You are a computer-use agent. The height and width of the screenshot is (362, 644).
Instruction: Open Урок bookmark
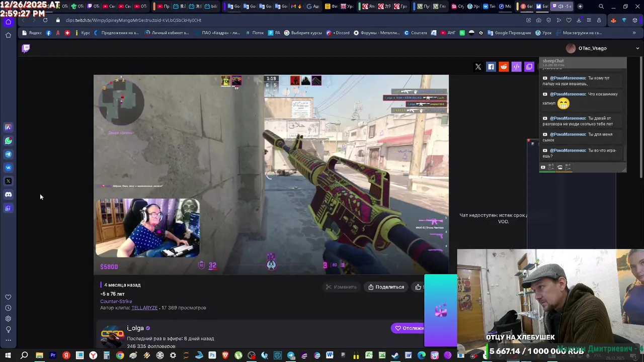(543, 33)
